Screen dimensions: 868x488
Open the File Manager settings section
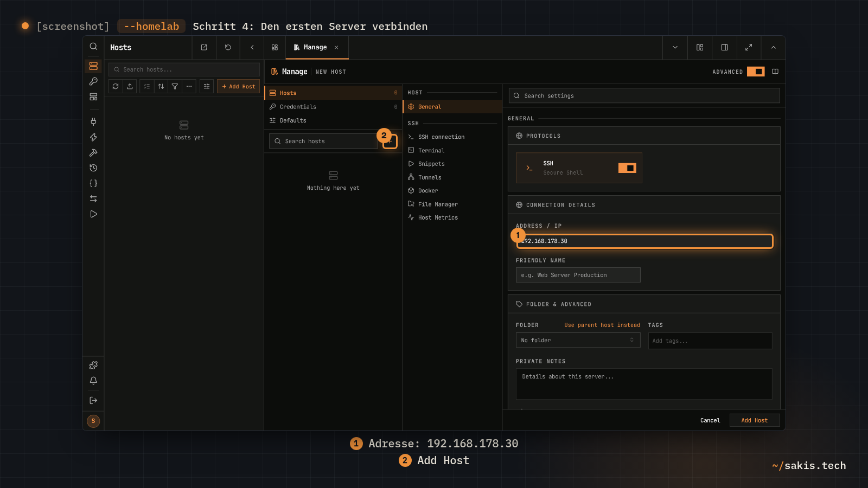(x=452, y=204)
